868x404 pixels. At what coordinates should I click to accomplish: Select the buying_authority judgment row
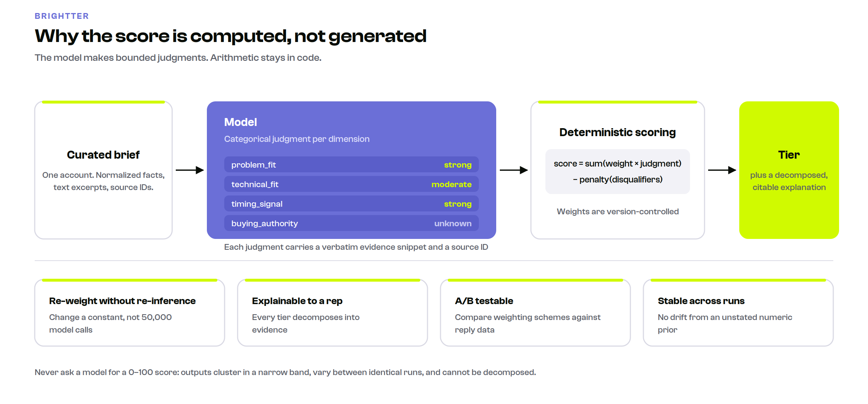click(352, 223)
